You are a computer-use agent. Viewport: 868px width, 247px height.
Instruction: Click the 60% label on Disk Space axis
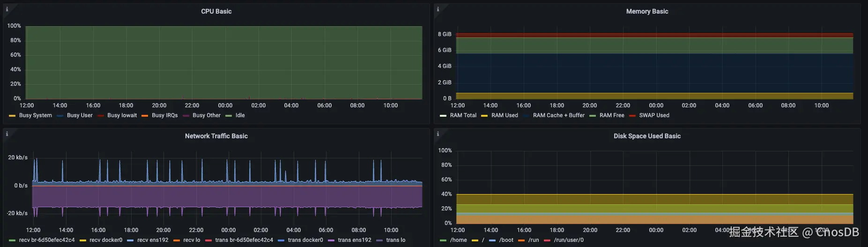click(446, 180)
